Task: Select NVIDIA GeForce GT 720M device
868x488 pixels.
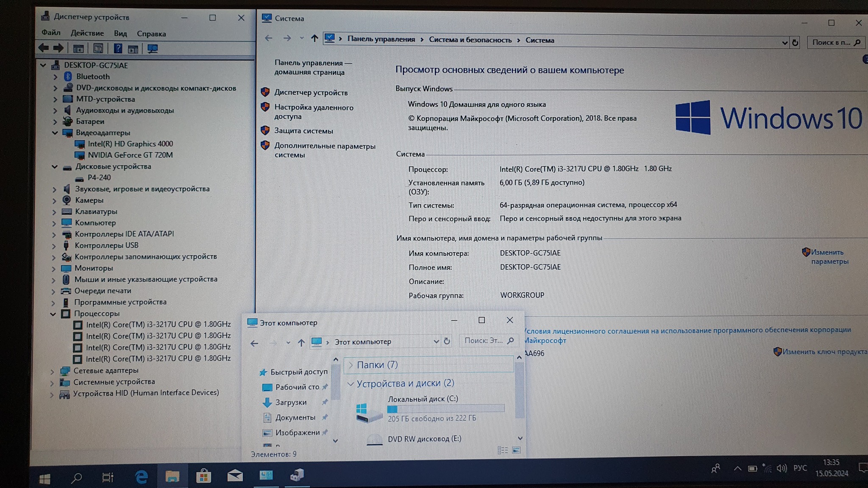Action: tap(130, 155)
